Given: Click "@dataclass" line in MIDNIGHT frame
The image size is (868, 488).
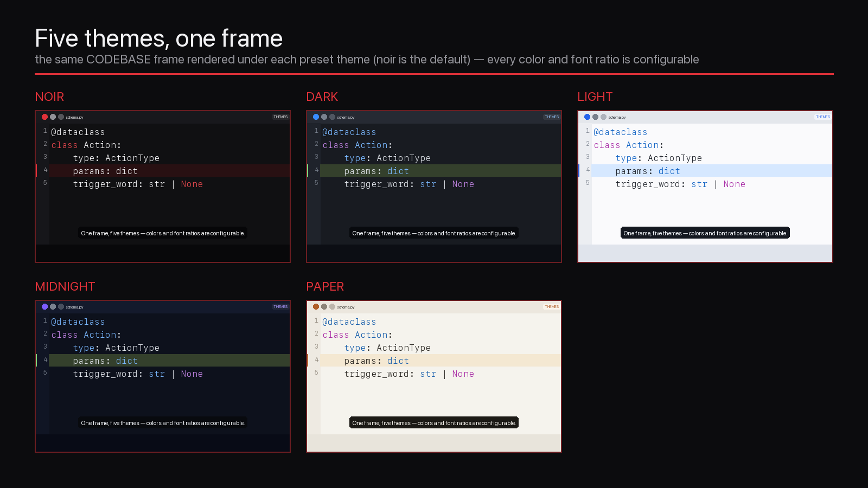Looking at the screenshot, I should point(78,322).
